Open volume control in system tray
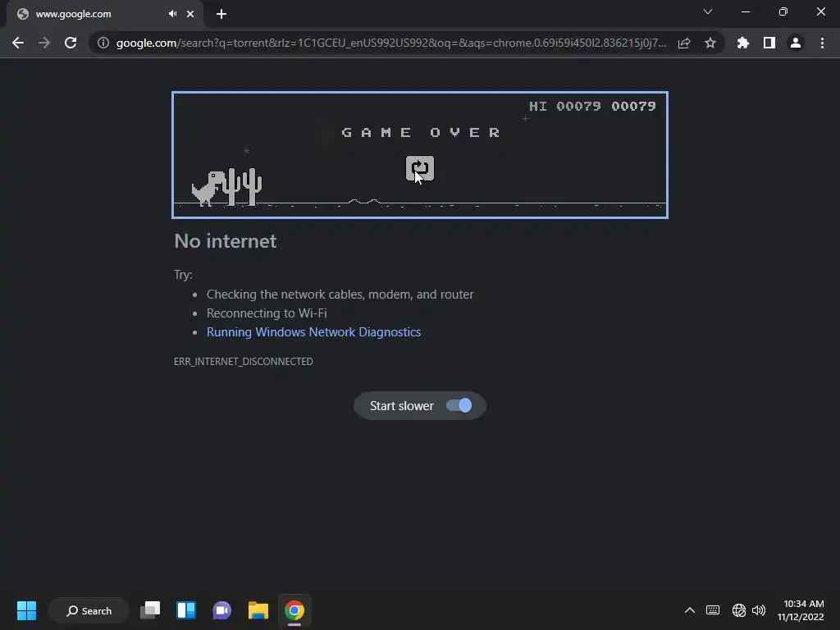 [759, 610]
